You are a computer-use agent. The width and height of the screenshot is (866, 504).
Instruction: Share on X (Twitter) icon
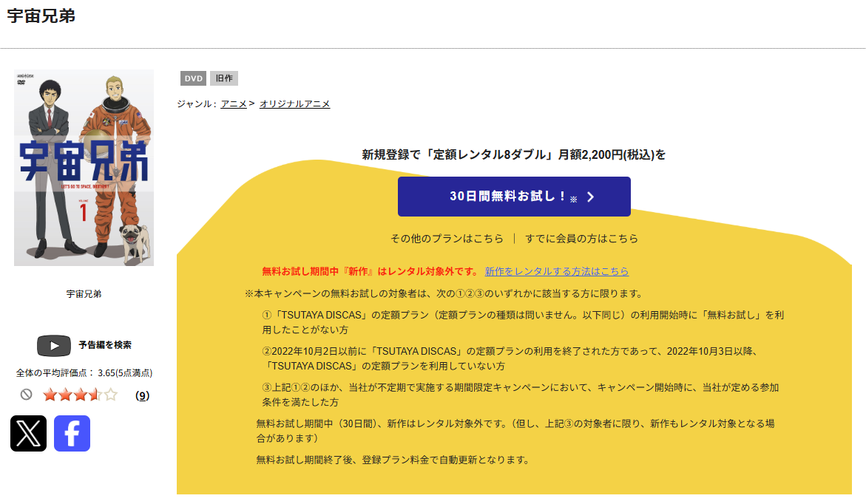point(29,433)
